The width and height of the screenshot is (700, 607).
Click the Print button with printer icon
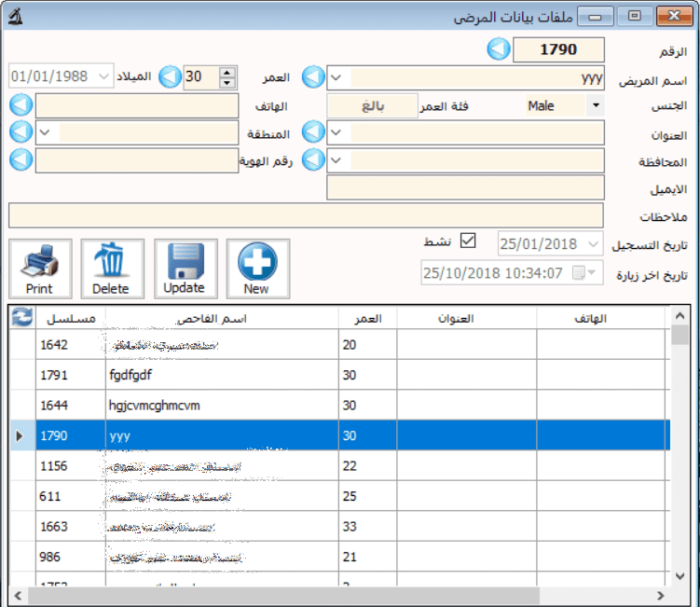pos(40,269)
